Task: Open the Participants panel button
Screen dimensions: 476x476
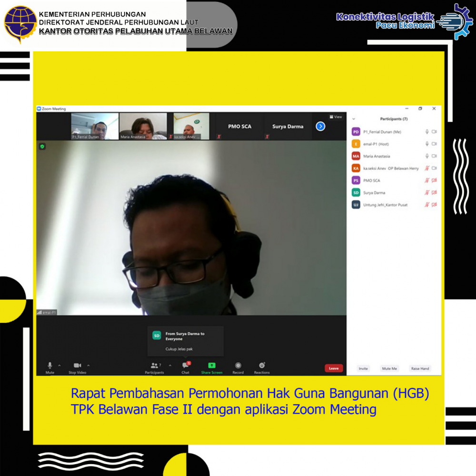Action: (x=155, y=367)
